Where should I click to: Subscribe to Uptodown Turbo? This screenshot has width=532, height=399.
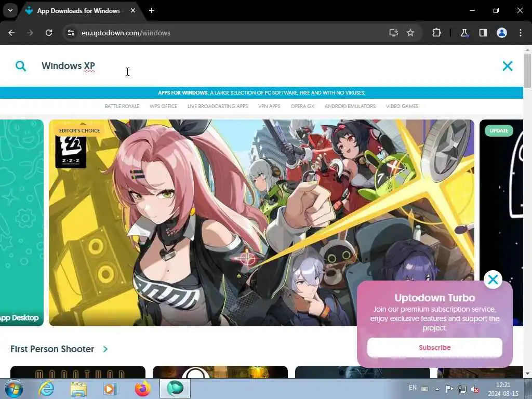coord(435,348)
